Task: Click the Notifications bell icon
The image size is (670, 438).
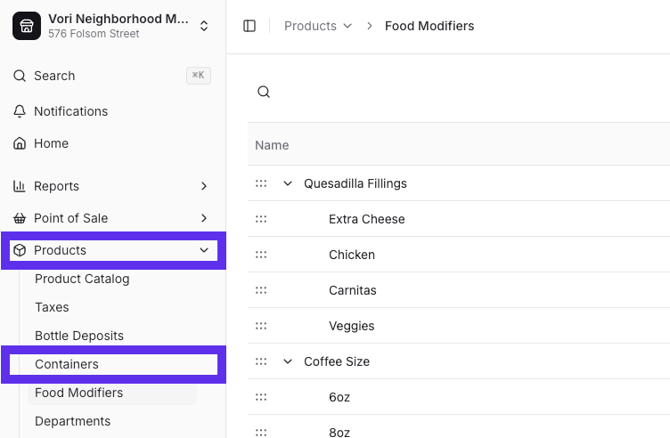Action: click(19, 111)
